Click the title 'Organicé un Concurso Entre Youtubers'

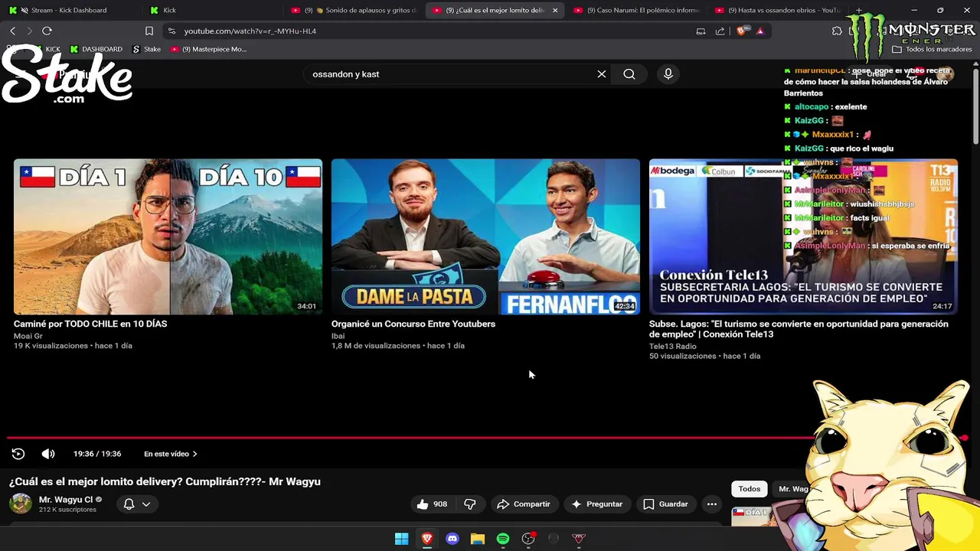(413, 324)
